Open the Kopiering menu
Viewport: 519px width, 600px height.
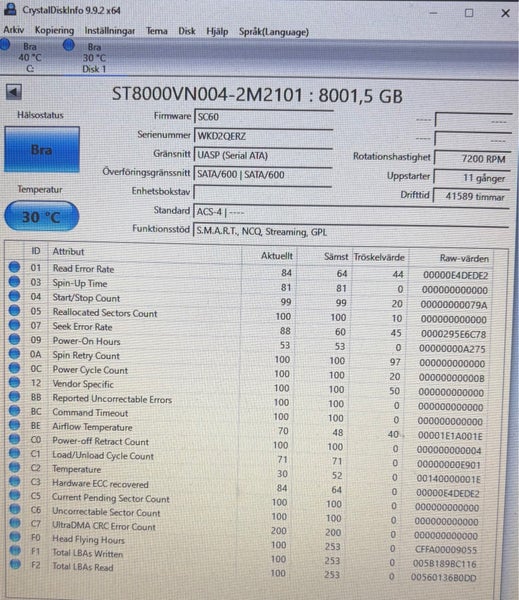54,30
